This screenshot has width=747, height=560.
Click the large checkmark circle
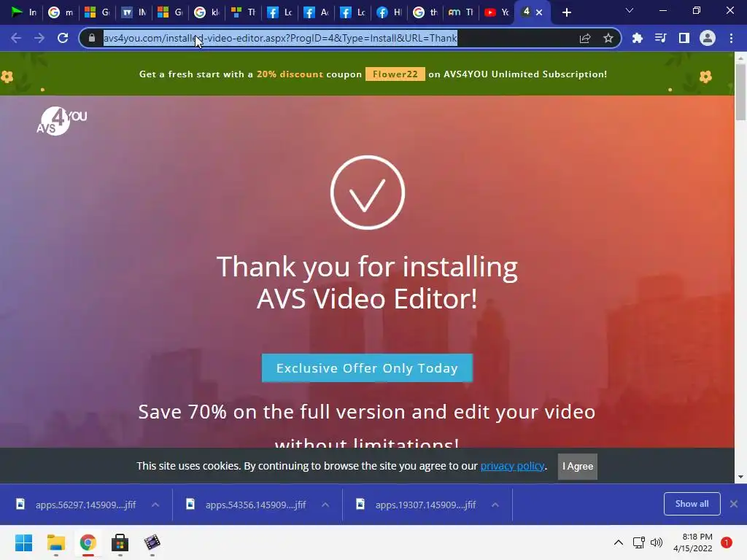[368, 192]
